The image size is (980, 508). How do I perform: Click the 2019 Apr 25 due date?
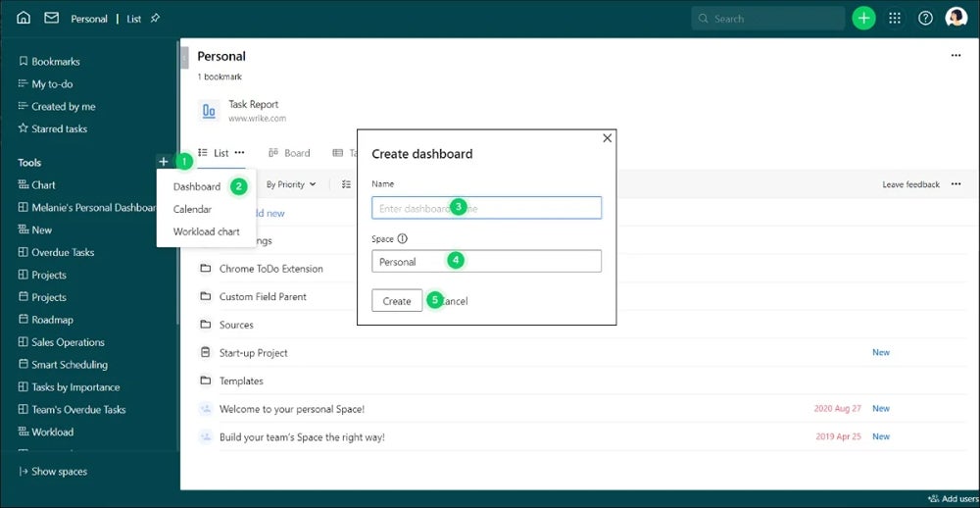838,436
